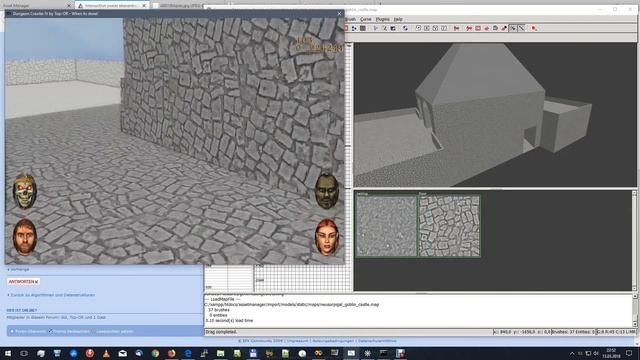Click the pressed diagonal-line toolbar toggle
Image resolution: width=640 pixels, height=360 pixels.
[521, 28]
